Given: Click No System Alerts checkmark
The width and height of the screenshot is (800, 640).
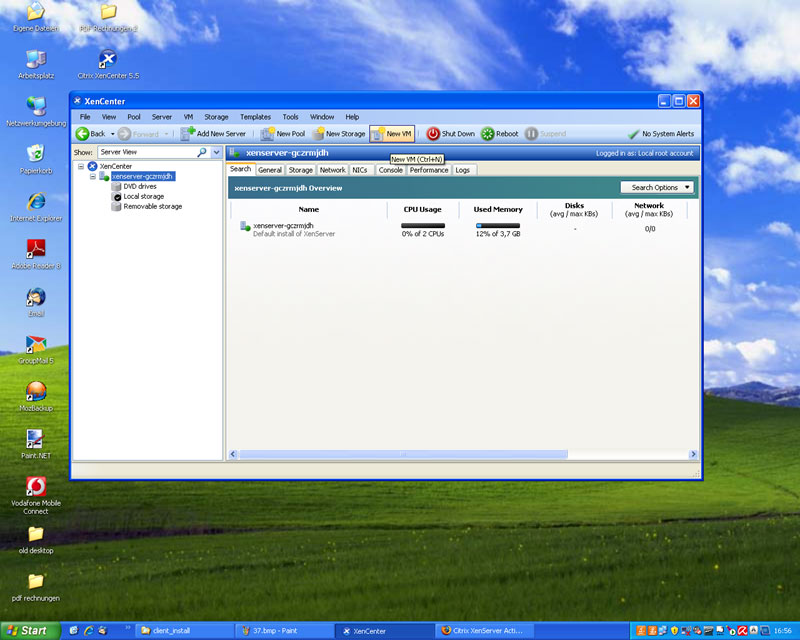Looking at the screenshot, I should (633, 134).
